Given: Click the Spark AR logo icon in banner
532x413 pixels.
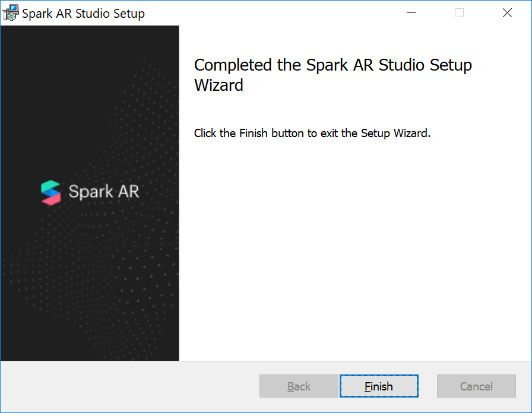Looking at the screenshot, I should pyautogui.click(x=51, y=192).
